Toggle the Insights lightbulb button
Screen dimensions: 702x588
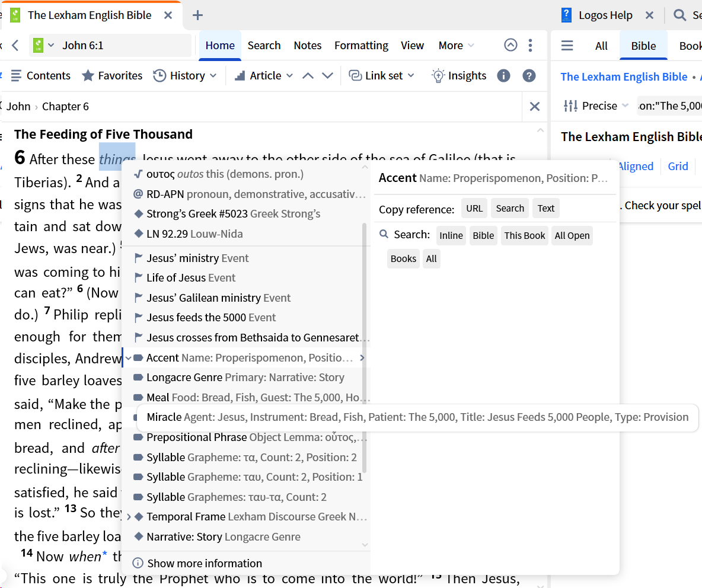(x=459, y=76)
